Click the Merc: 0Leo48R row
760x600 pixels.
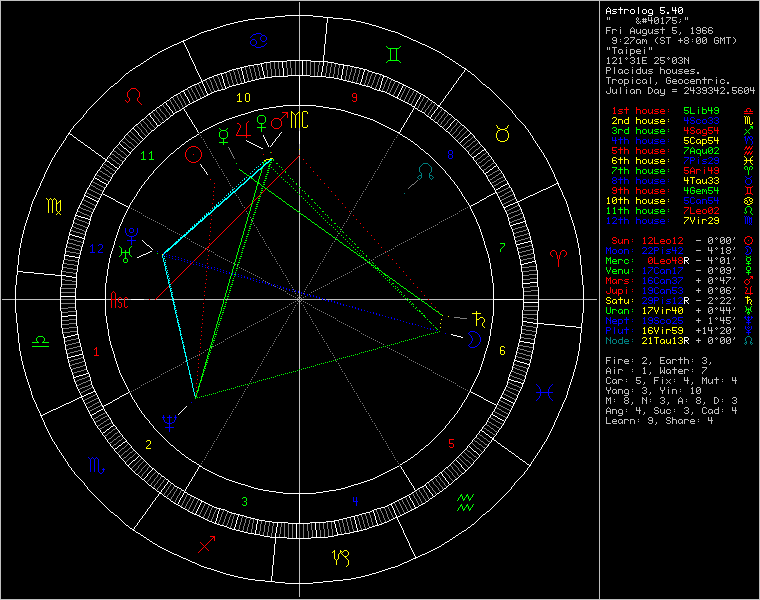(x=679, y=261)
